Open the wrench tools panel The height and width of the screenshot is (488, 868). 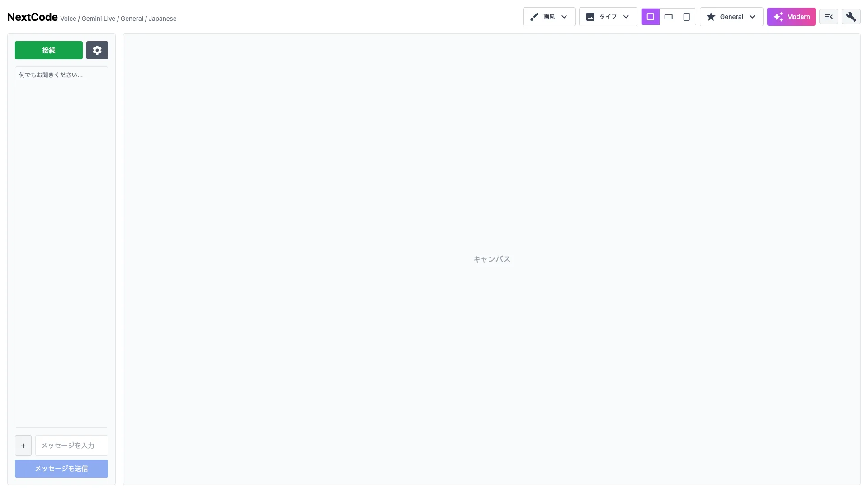click(x=851, y=16)
